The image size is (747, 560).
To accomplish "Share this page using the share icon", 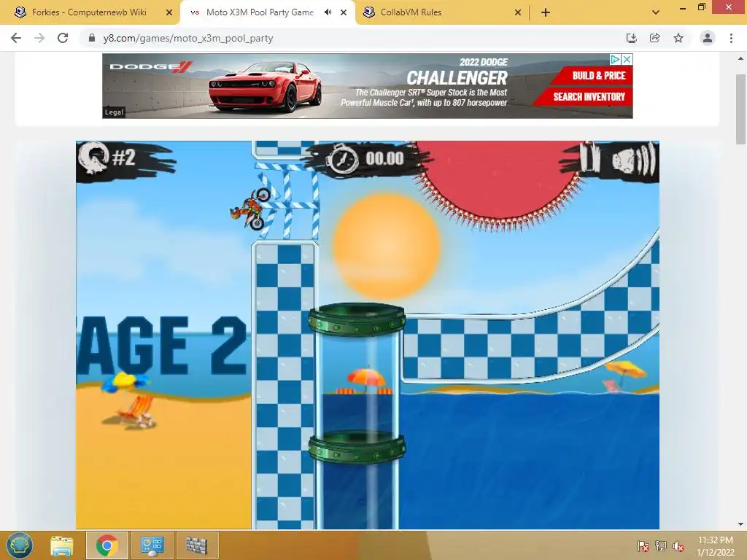I will [654, 38].
